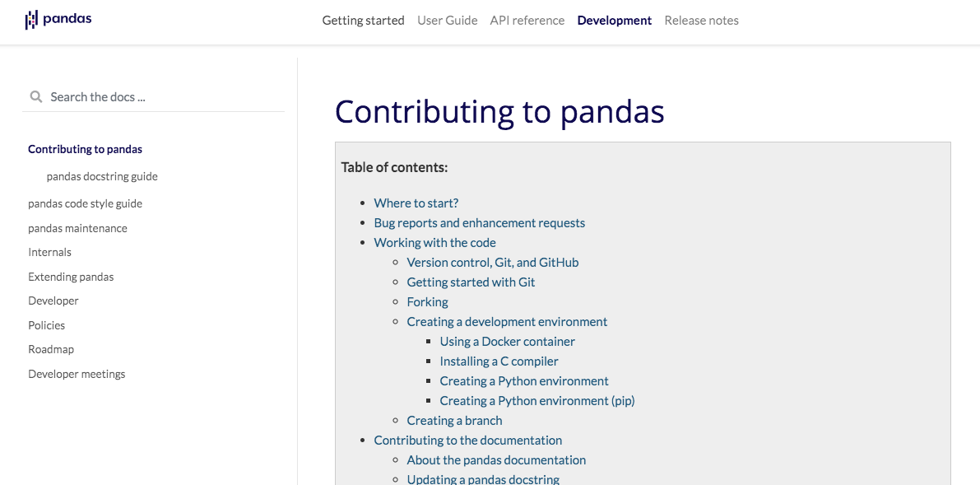
Task: Go to pandas maintenance page
Action: point(77,228)
